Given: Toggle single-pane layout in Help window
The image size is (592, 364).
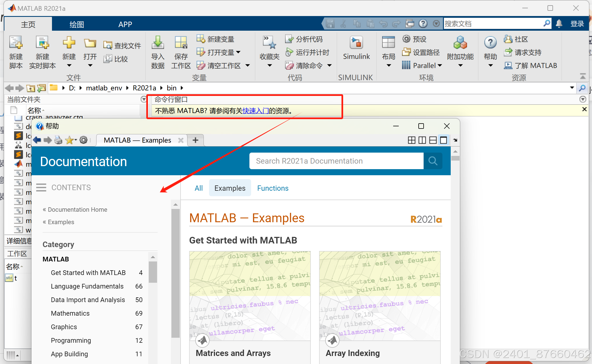Looking at the screenshot, I should 444,140.
